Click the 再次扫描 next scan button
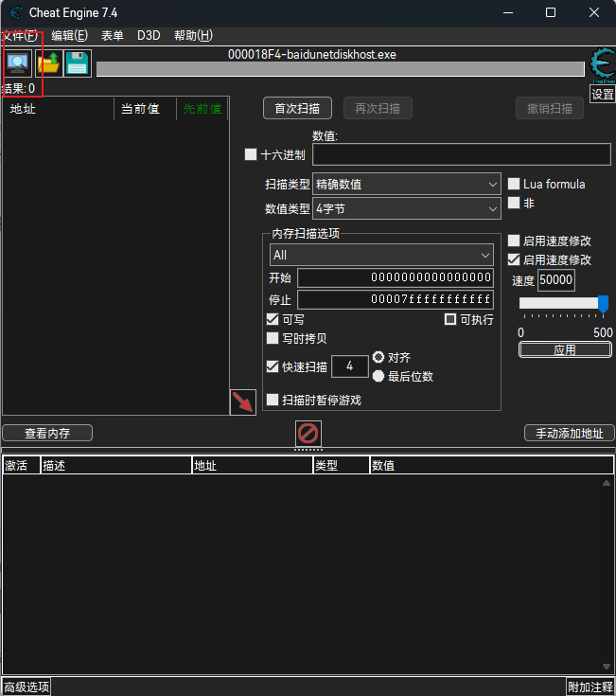 tap(378, 108)
